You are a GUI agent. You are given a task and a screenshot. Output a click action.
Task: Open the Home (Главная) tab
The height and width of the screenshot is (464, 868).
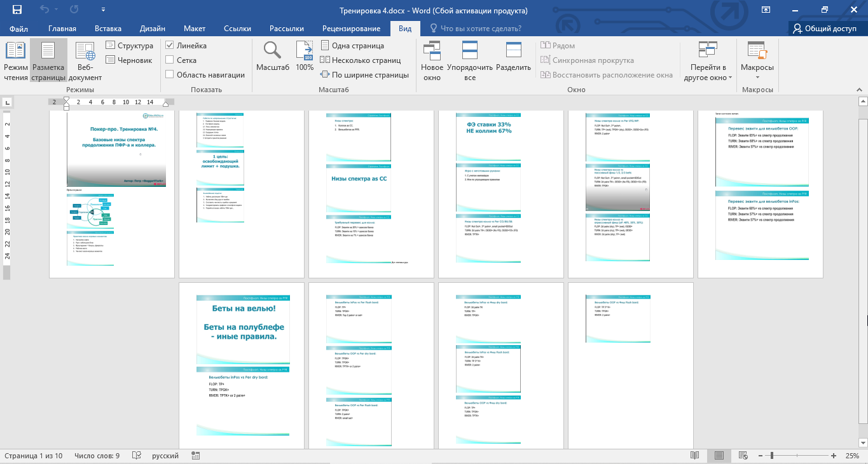pyautogui.click(x=62, y=29)
